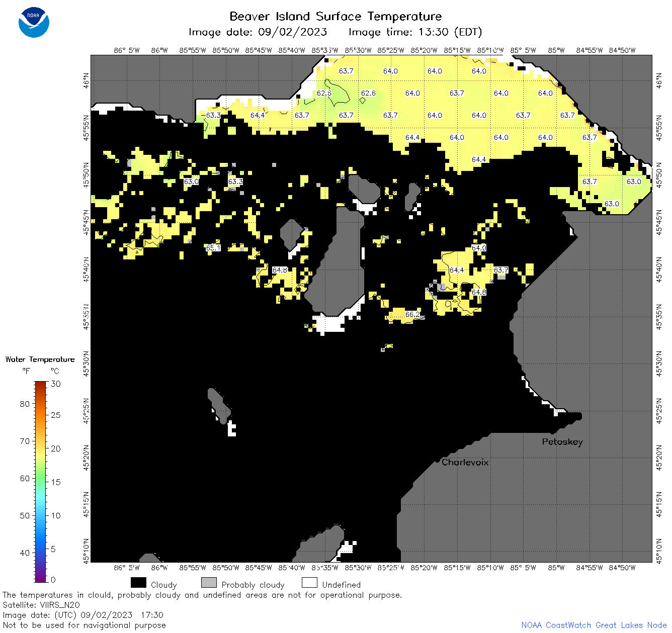This screenshot has width=672, height=633.
Task: Click the Probably cloudy legend label text
Action: point(253,585)
